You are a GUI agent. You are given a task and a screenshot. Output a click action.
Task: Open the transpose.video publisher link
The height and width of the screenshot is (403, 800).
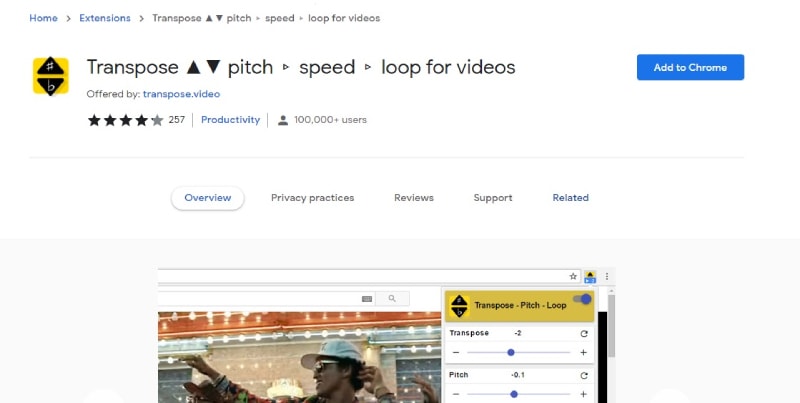[x=181, y=94]
